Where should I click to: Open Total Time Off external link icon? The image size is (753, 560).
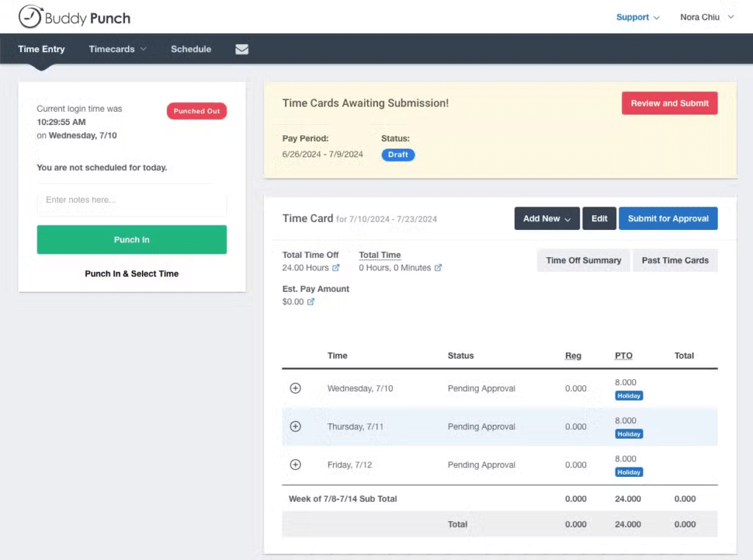pyautogui.click(x=336, y=268)
